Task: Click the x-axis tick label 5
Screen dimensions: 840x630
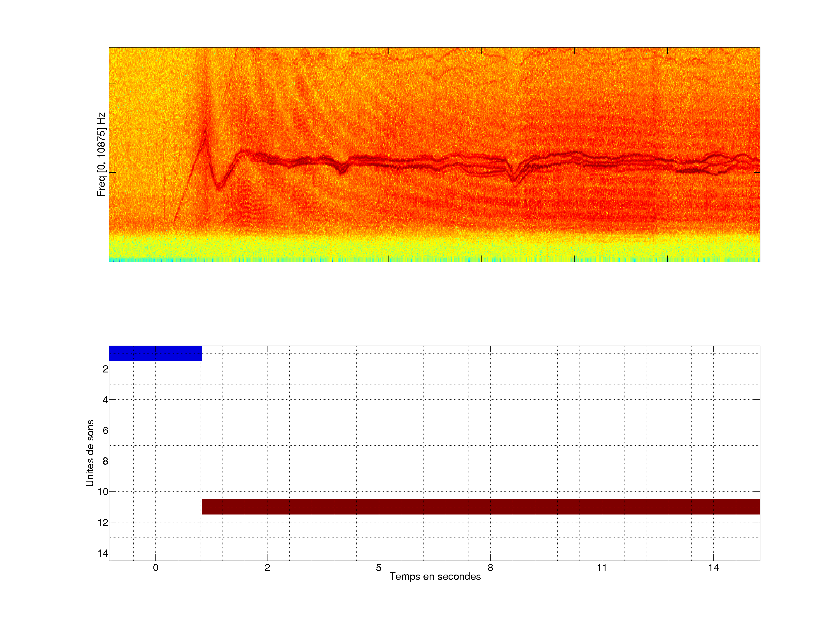Action: [x=379, y=568]
